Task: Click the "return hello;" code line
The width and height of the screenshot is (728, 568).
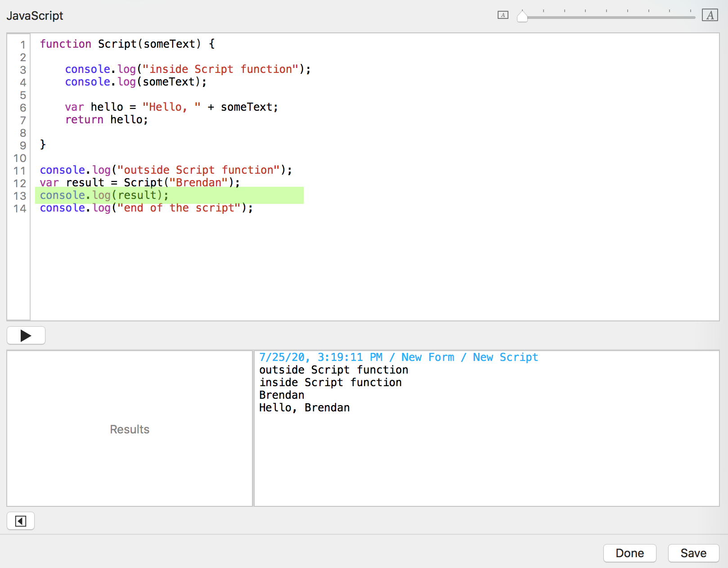Action: click(x=107, y=120)
